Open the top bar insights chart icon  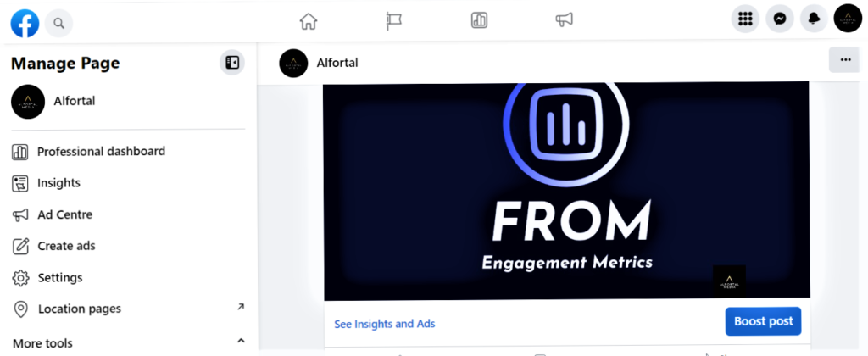pos(479,21)
